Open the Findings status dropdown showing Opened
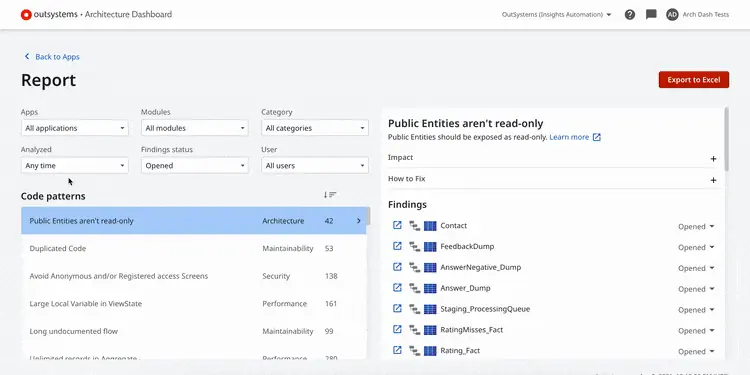750x375 pixels. pyautogui.click(x=195, y=165)
